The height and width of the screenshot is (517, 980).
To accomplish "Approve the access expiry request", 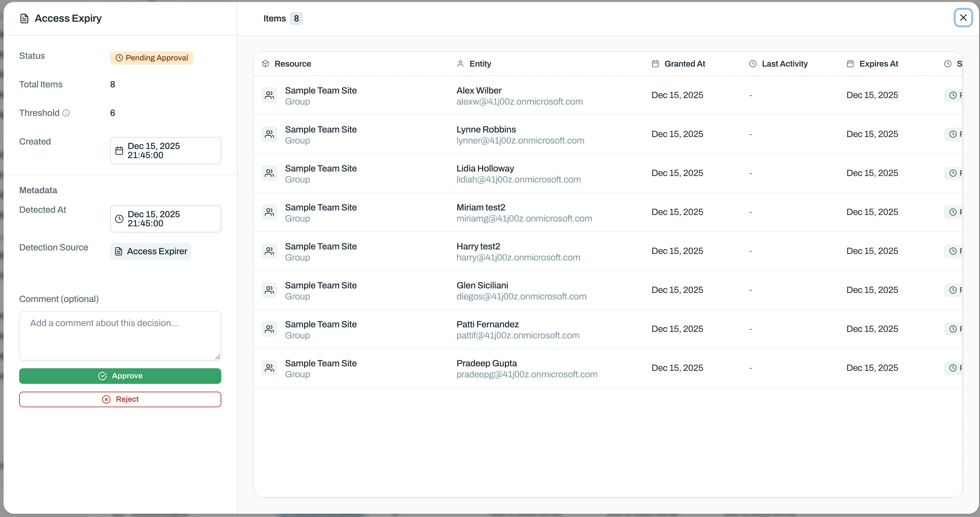I will (120, 376).
